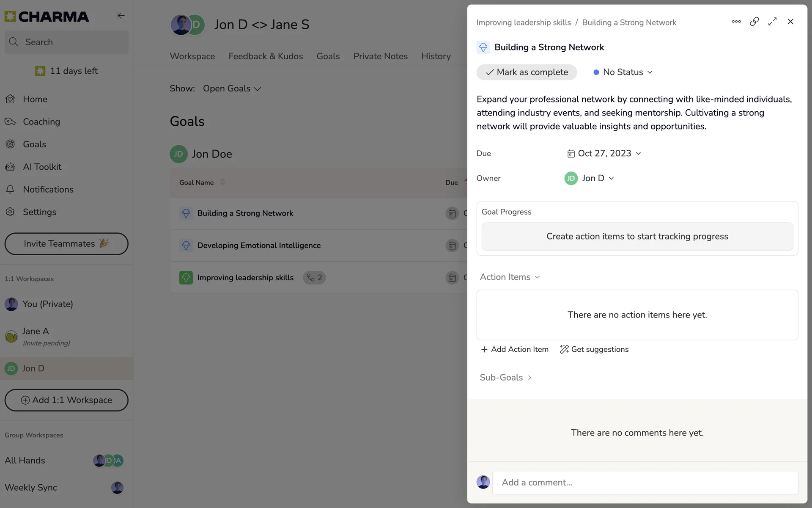This screenshot has height=508, width=812.
Task: Open the No Status dropdown
Action: pos(623,72)
